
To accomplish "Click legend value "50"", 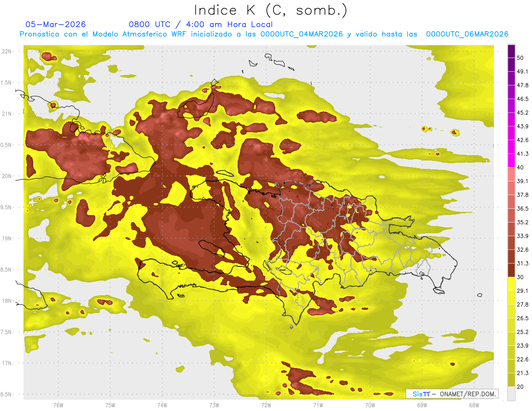I will pos(520,59).
